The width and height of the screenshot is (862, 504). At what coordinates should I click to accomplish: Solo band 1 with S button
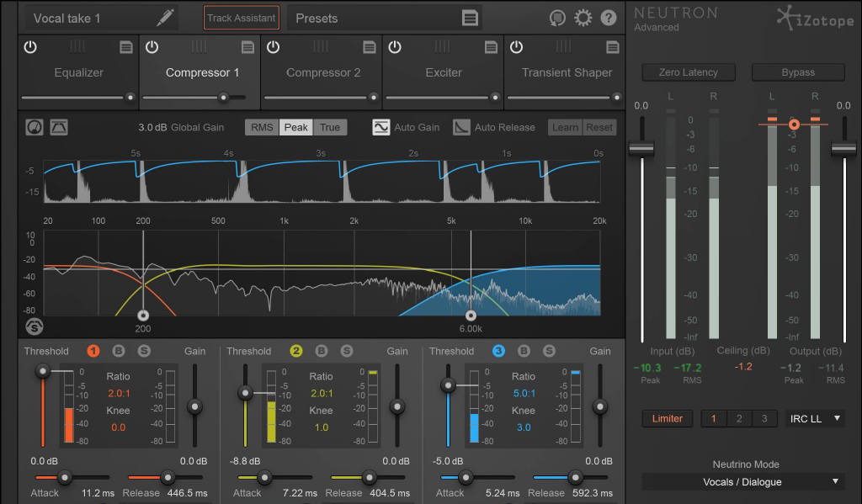[x=144, y=351]
